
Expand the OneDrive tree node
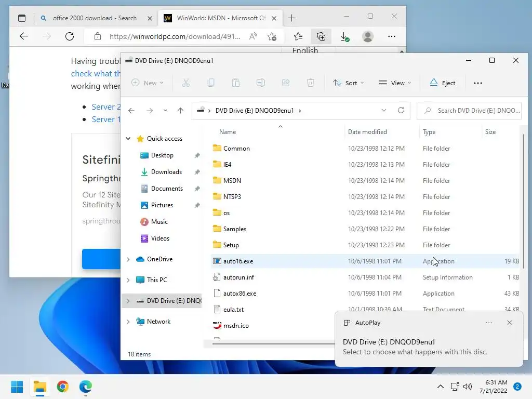tap(128, 259)
